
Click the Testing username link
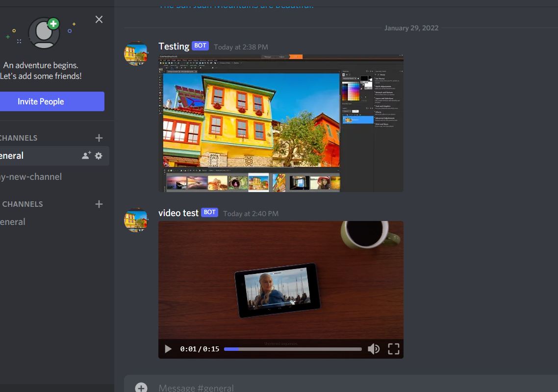coord(174,46)
